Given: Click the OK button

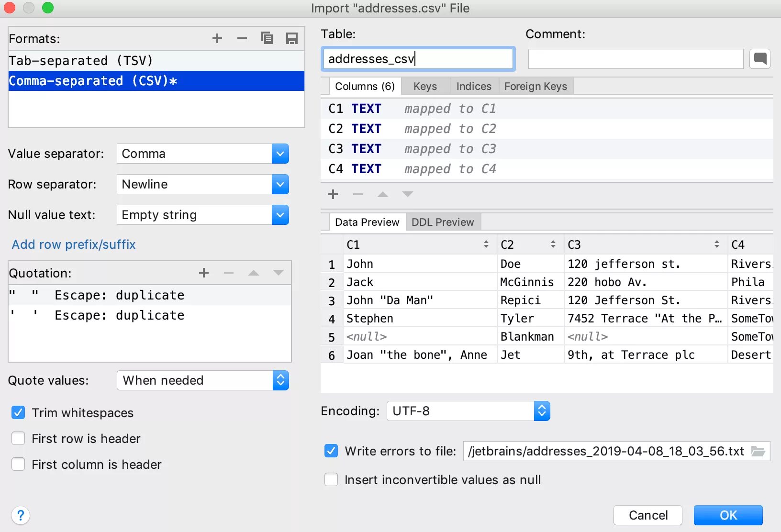Looking at the screenshot, I should point(728,515).
